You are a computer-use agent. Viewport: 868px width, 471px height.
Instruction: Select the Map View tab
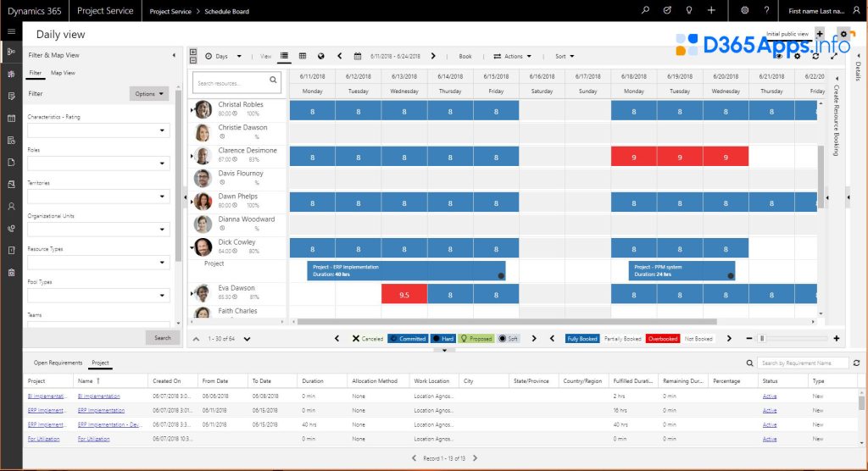pos(63,73)
